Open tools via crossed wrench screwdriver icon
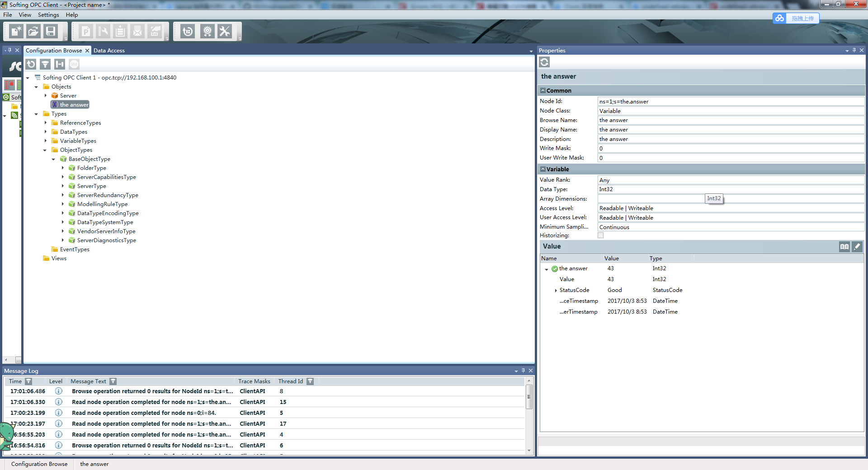868x470 pixels. (225, 31)
